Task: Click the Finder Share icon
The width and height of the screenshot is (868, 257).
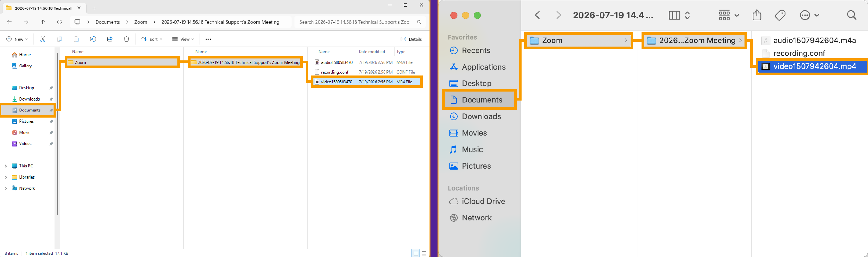Action: coord(757,15)
